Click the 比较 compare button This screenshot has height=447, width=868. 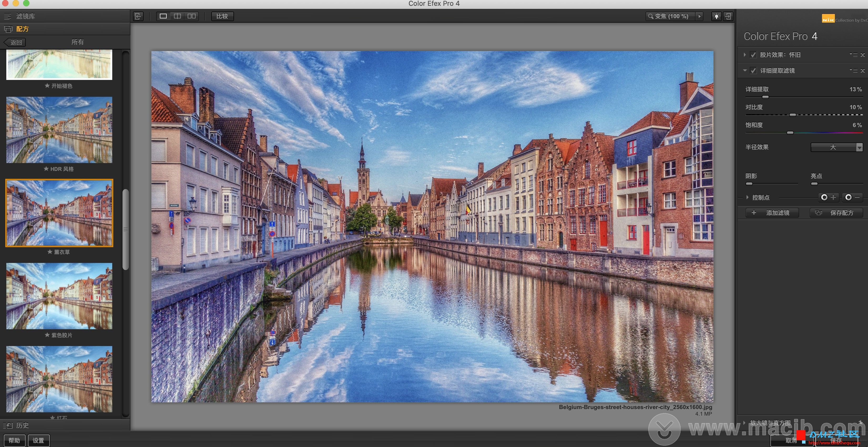(222, 16)
